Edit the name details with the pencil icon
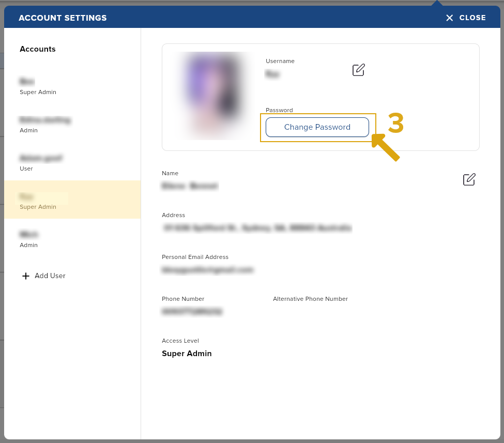Image resolution: width=504 pixels, height=443 pixels. (469, 179)
